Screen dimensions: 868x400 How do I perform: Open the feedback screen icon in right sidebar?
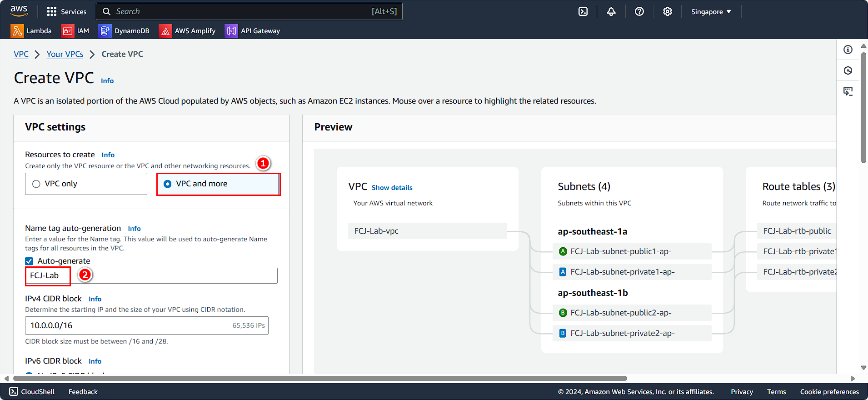click(x=848, y=91)
